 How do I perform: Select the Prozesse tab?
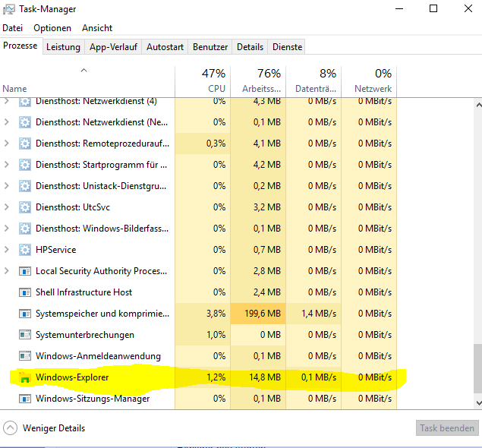pos(20,46)
